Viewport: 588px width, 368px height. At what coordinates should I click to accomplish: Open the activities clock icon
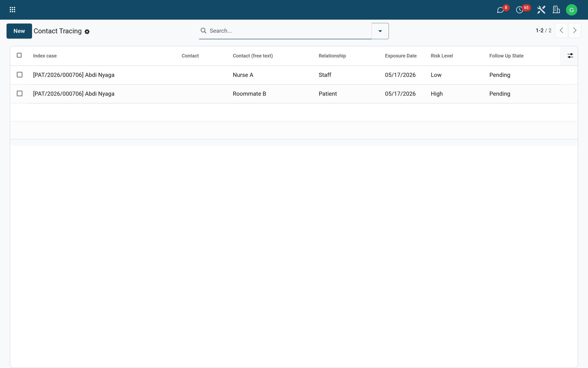pyautogui.click(x=519, y=10)
